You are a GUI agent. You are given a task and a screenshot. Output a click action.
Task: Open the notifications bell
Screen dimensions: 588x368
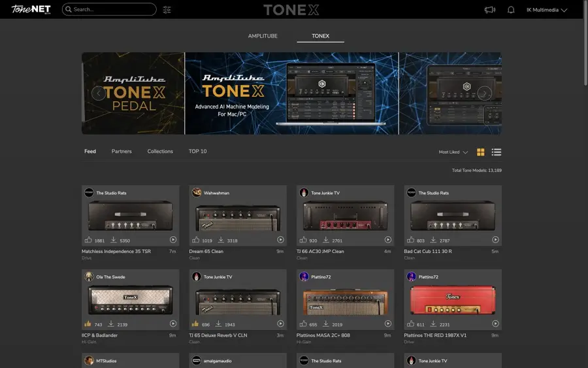coord(511,10)
